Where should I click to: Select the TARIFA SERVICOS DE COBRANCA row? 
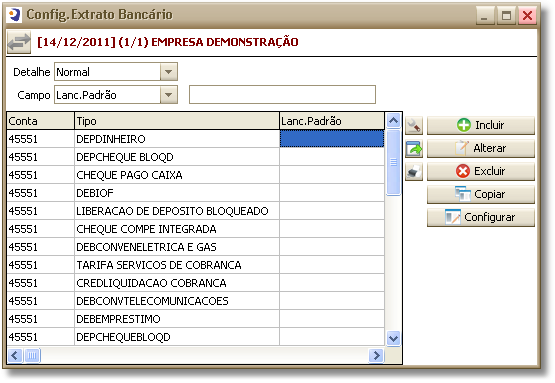pyautogui.click(x=195, y=265)
